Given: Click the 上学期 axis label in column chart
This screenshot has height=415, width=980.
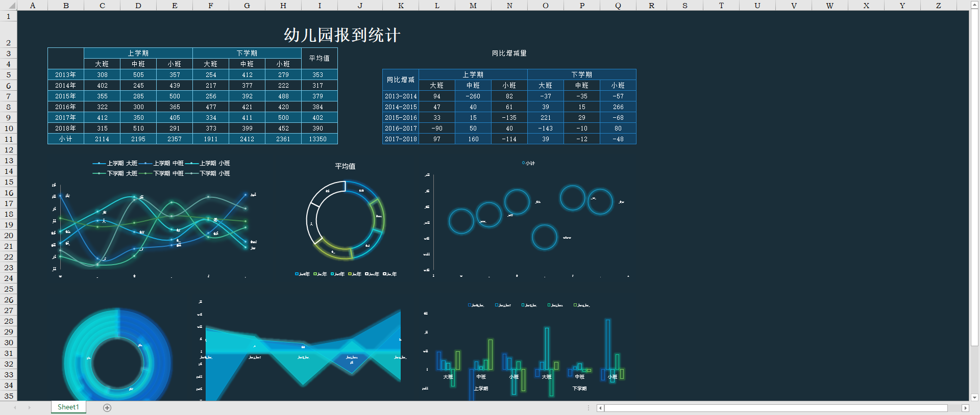Looking at the screenshot, I should [481, 388].
